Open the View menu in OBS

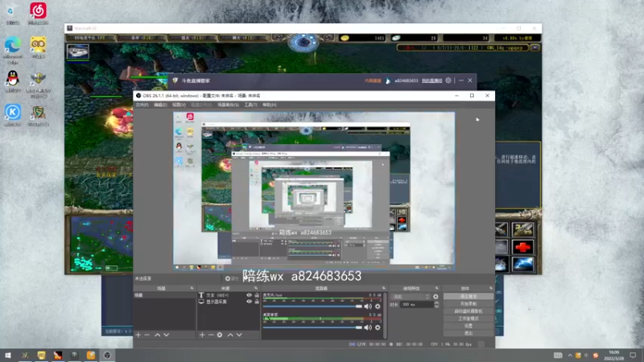click(179, 105)
